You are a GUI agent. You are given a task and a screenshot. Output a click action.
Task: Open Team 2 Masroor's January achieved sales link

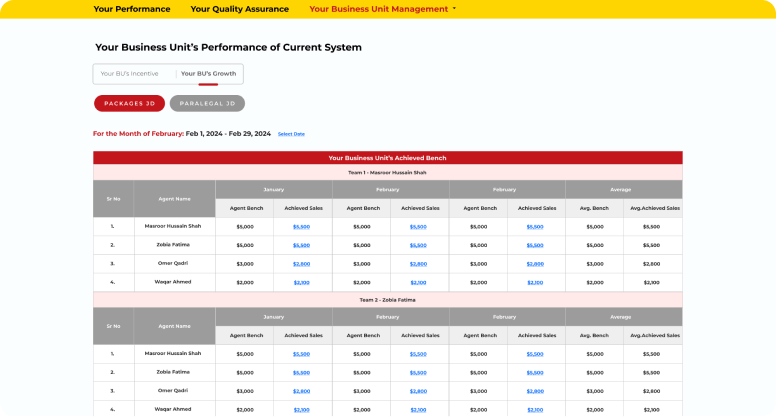(x=302, y=354)
